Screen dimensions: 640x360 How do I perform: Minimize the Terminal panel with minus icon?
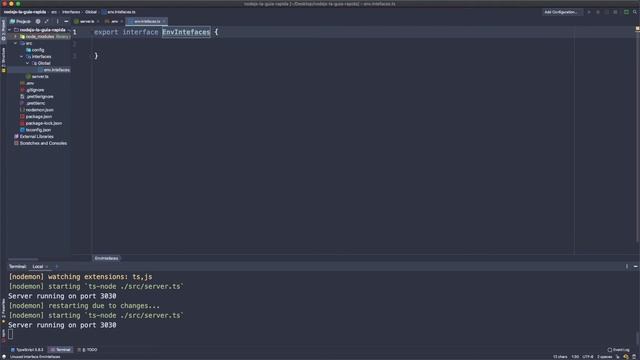click(x=636, y=267)
